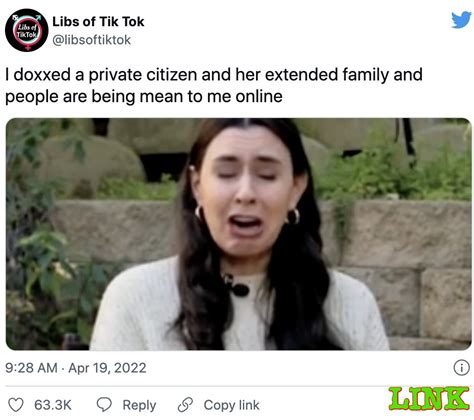Screen dimensions: 474x420
Task: Click the Twitter bird logo
Action: [461, 20]
